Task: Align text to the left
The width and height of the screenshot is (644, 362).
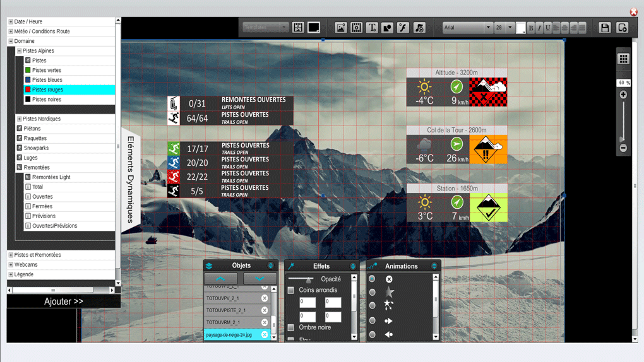Action: click(556, 28)
